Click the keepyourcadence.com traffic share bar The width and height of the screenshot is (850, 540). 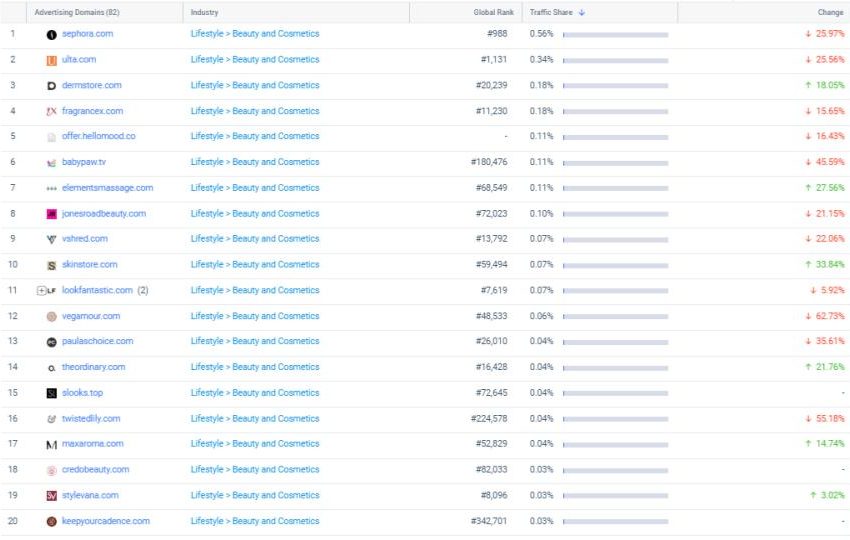[x=615, y=522]
